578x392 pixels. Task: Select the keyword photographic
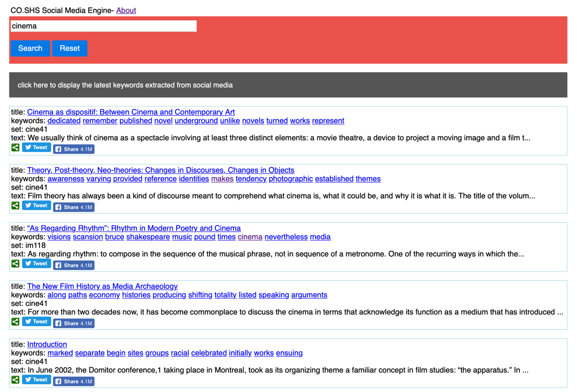(x=291, y=179)
